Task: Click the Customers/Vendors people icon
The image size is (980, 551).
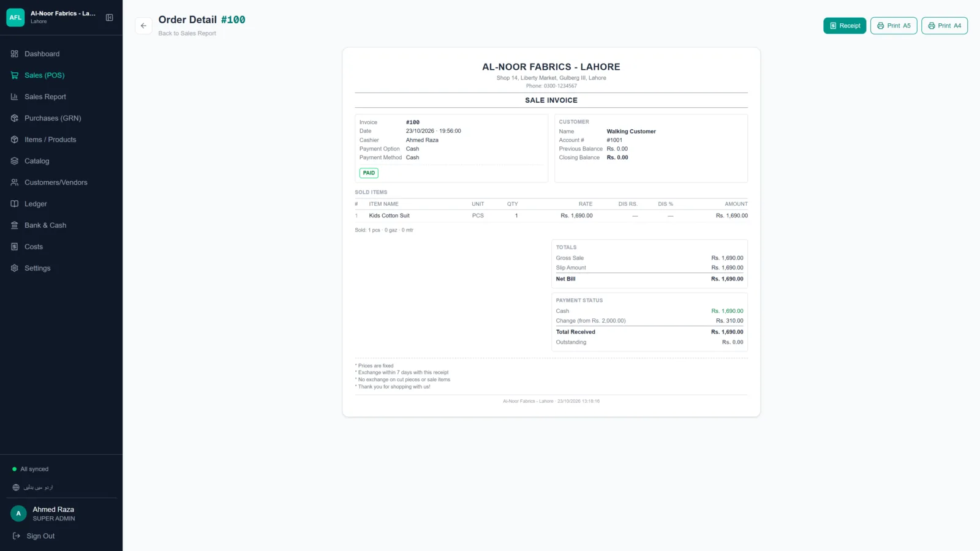Action: (x=15, y=182)
